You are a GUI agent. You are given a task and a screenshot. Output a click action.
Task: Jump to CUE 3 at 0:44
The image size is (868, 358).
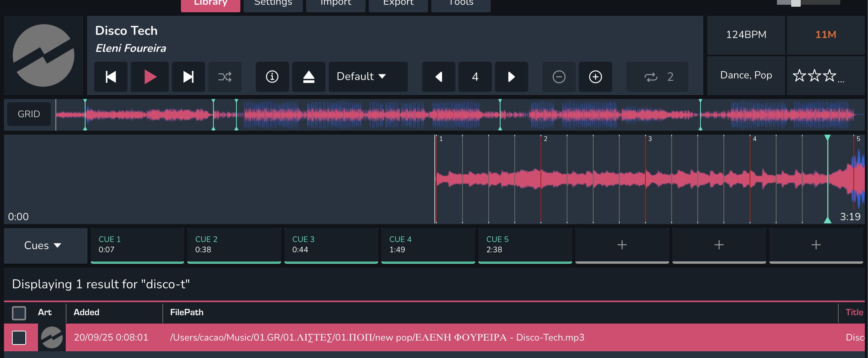[331, 245]
